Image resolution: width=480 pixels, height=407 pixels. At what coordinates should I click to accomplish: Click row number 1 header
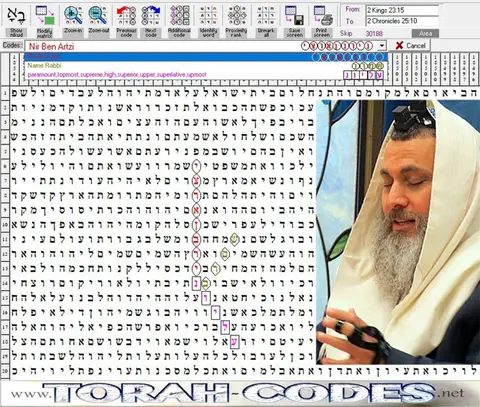[x=5, y=93]
